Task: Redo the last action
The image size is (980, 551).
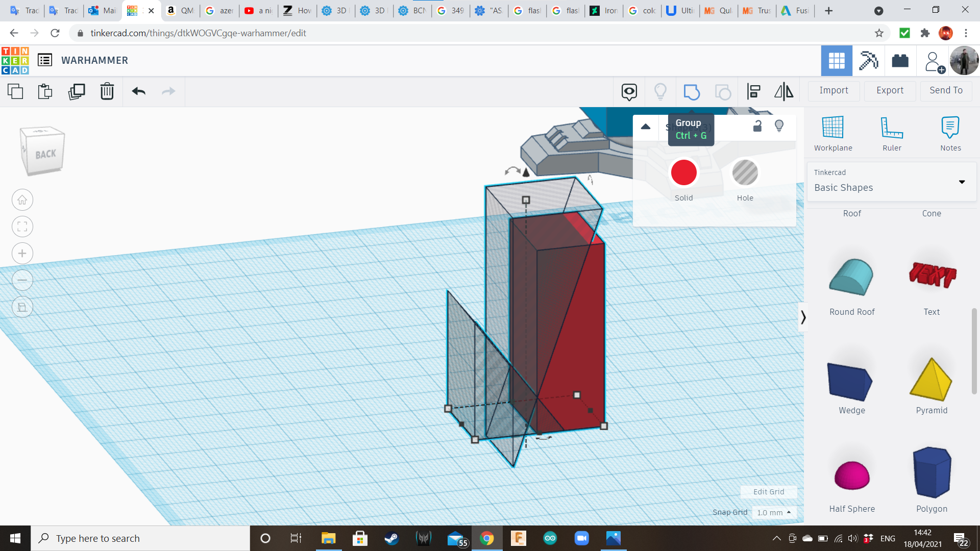Action: [x=168, y=91]
